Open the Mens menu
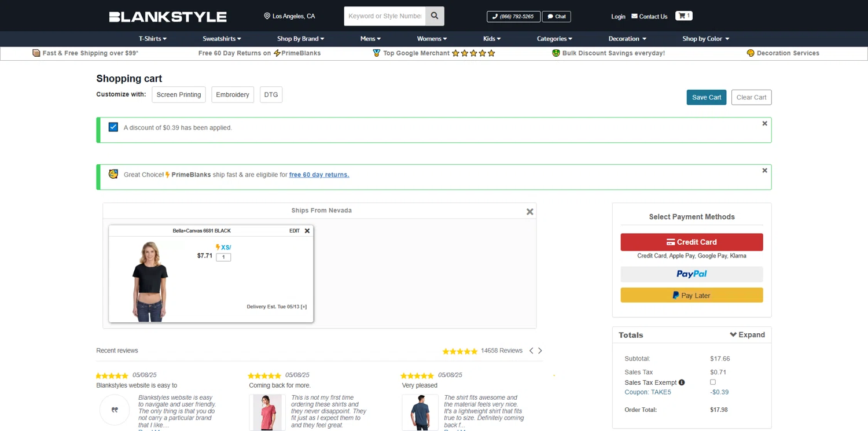 pyautogui.click(x=370, y=39)
